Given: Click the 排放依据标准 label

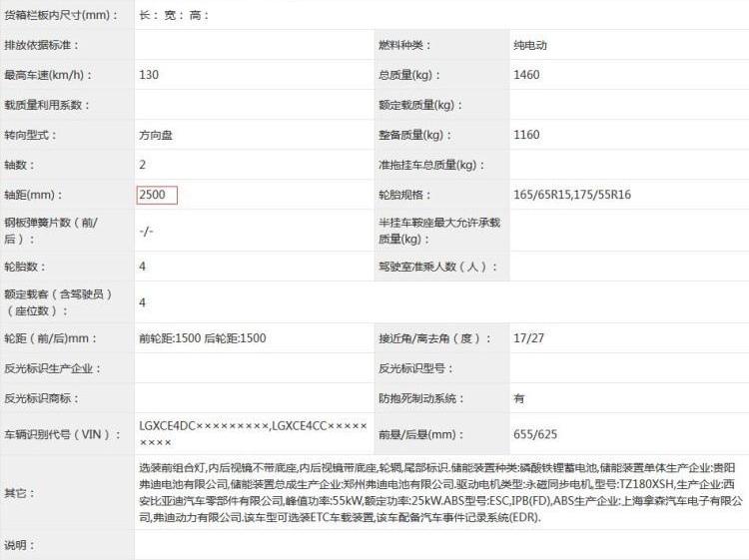Looking at the screenshot, I should 42,45.
